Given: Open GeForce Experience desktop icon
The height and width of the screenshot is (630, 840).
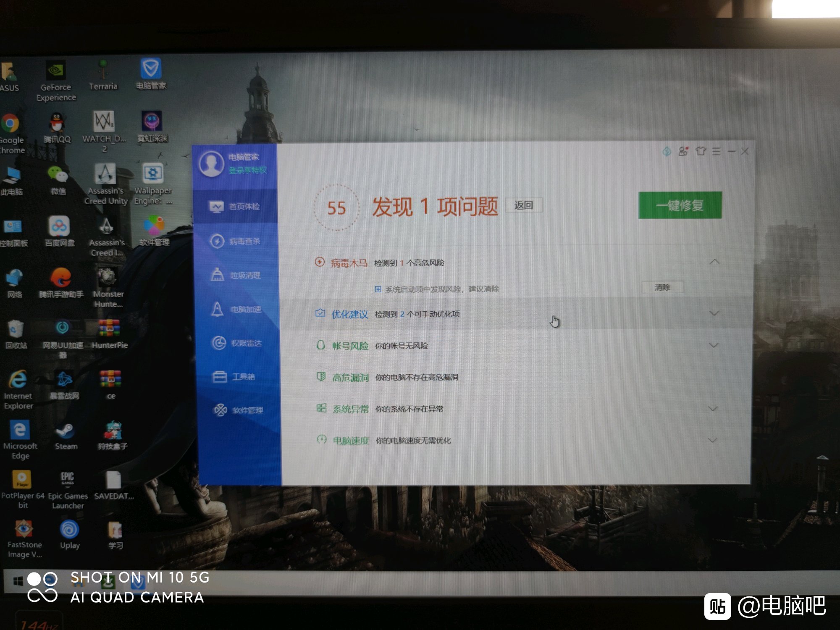Looking at the screenshot, I should tap(56, 81).
